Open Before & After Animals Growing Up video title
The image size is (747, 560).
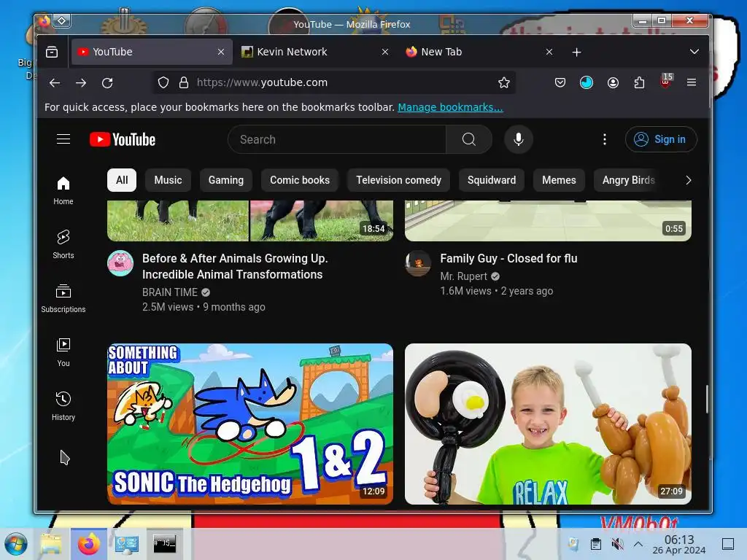(235, 266)
